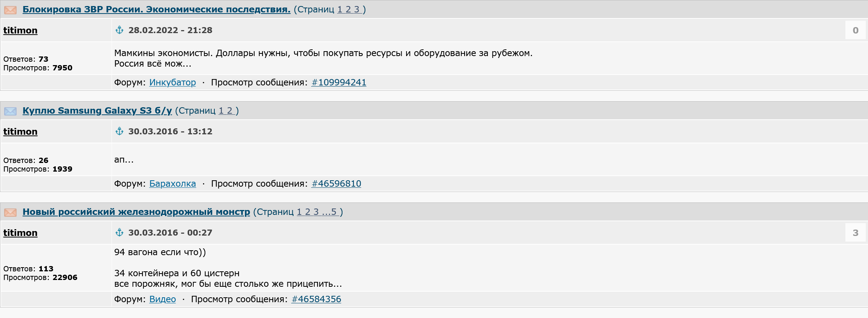Click blue envelope icon beside Куплю Samsung thread

point(10,111)
